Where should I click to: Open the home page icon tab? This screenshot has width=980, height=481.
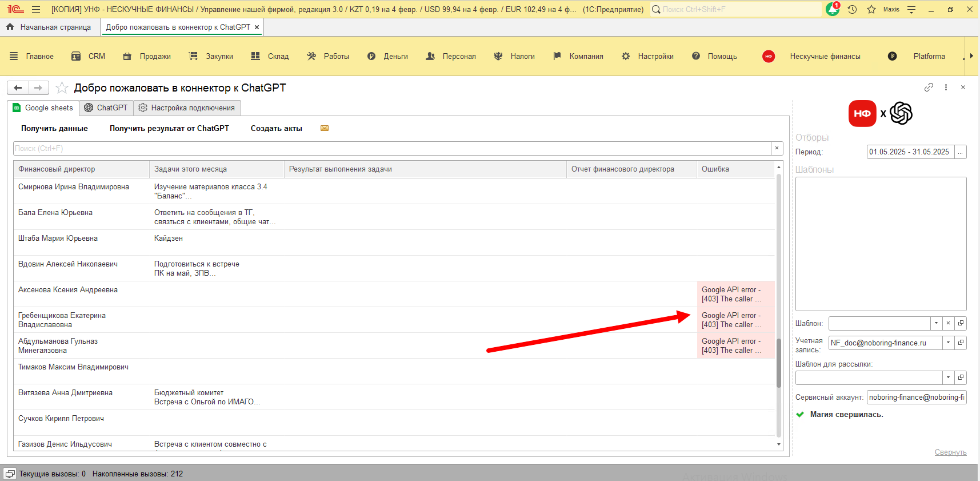(48, 27)
